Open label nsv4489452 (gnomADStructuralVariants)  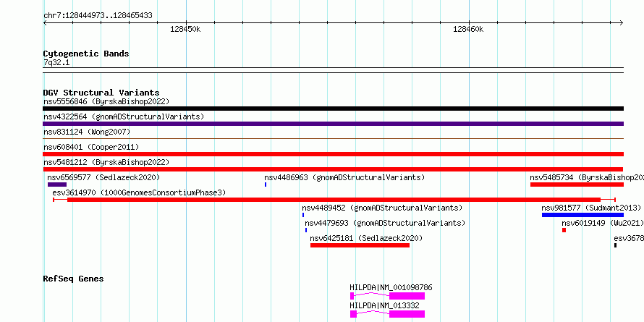pyautogui.click(x=382, y=208)
